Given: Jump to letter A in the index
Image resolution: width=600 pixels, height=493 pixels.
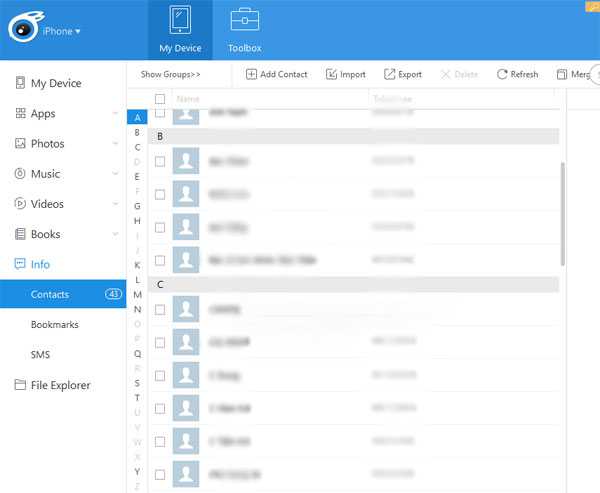Looking at the screenshot, I should [137, 118].
